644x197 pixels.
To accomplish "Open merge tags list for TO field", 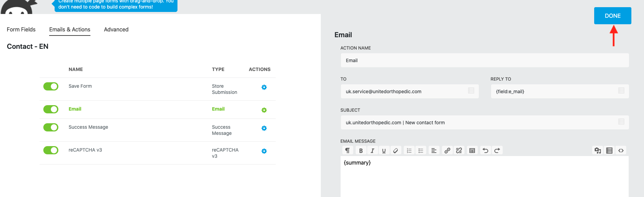I will coord(471,90).
